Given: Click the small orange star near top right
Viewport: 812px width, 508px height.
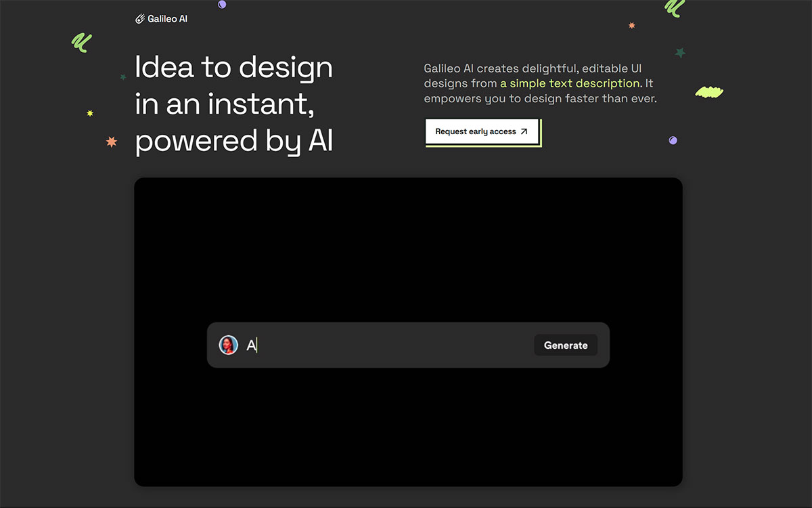Looking at the screenshot, I should click(632, 26).
